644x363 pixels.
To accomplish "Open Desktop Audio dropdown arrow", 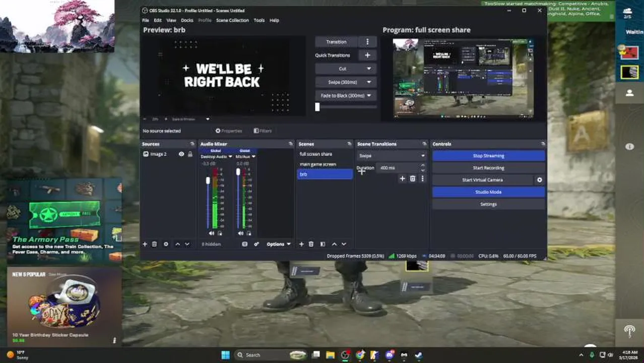I will click(x=230, y=157).
